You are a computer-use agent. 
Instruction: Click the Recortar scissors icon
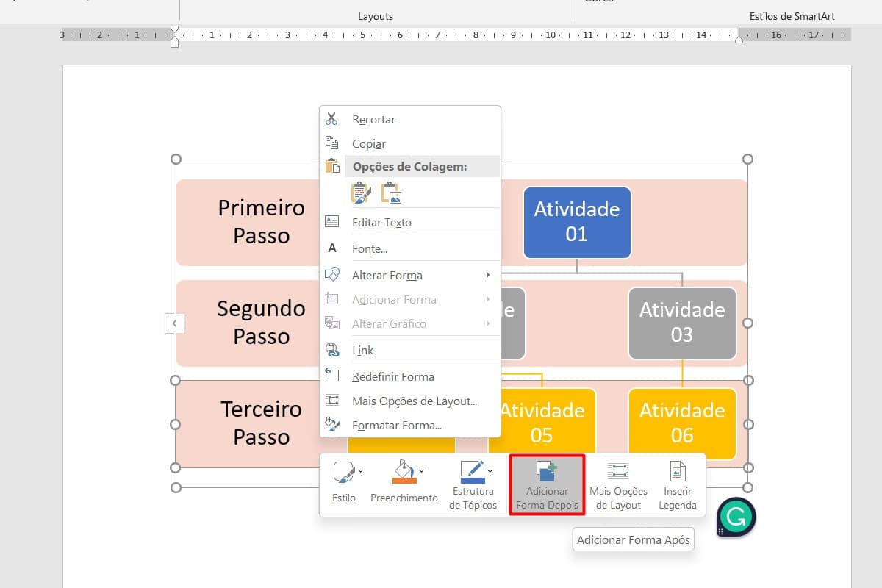[x=331, y=119]
